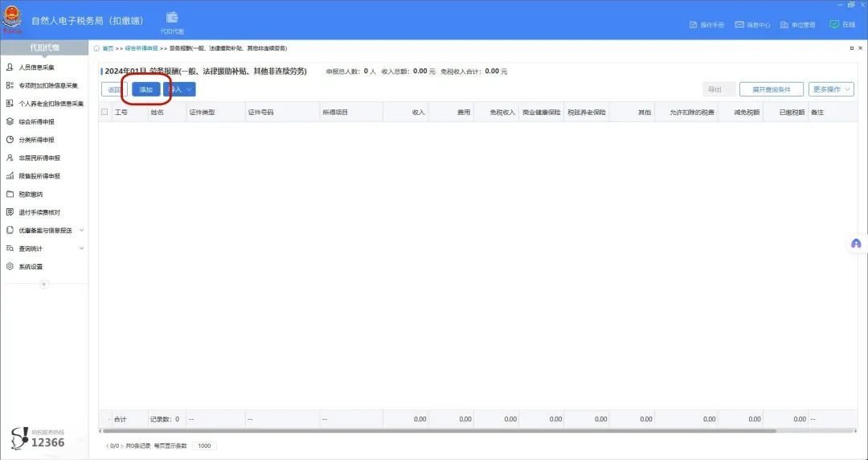
Task: Click 分类所得申报 pie chart icon
Action: 10,140
